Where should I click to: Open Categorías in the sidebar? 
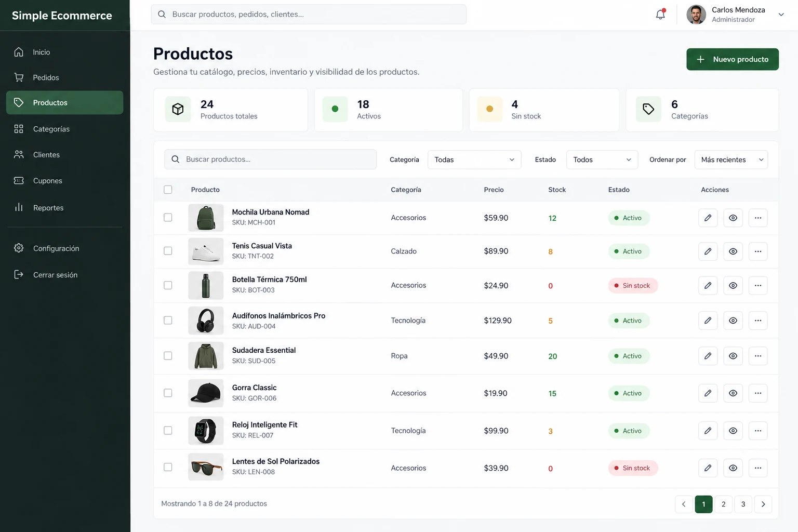coord(64,129)
